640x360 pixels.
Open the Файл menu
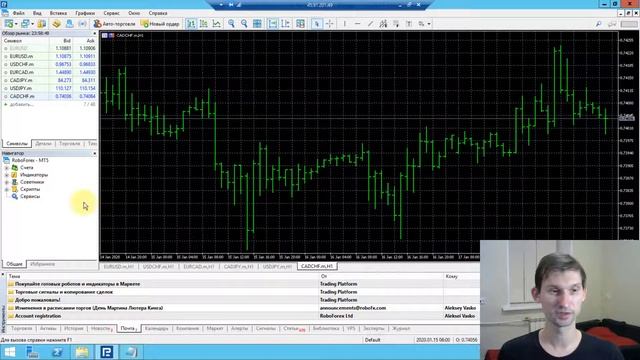click(x=18, y=13)
